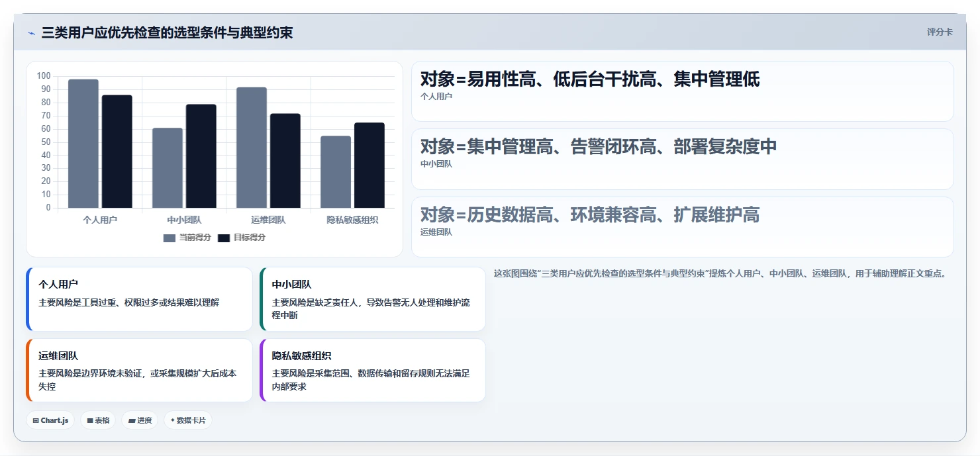Click the Chart.js tag chip
The width and height of the screenshot is (980, 456).
pos(50,420)
